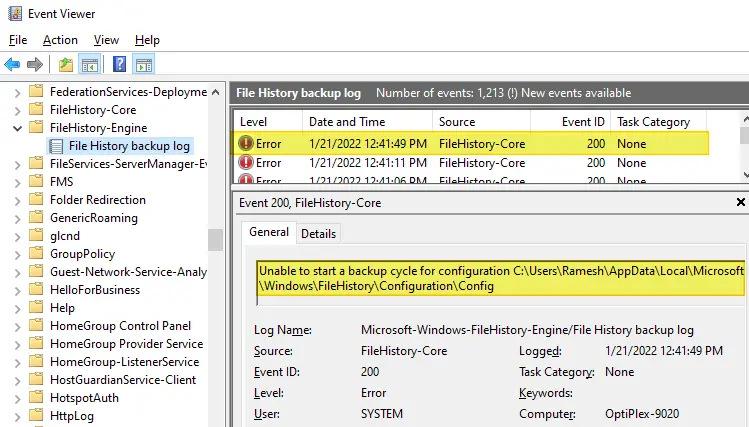
Task: Expand the FMS node
Action: coord(18,182)
